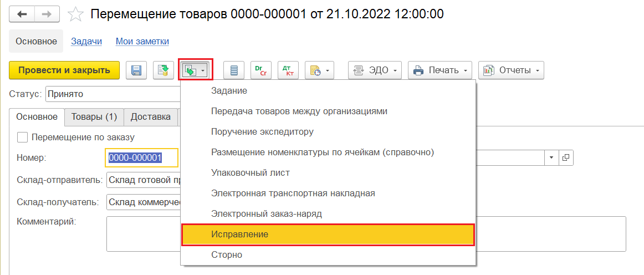
Task: Open the Отчеты dropdown menu
Action: click(x=512, y=70)
